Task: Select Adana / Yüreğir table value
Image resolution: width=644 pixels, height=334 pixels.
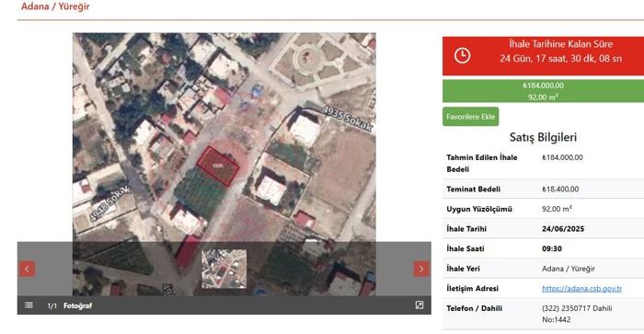Action: pyautogui.click(x=569, y=269)
